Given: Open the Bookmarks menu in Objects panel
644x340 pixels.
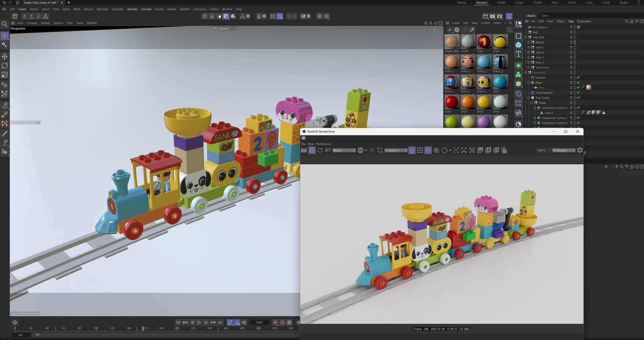Looking at the screenshot, I should click(x=584, y=21).
